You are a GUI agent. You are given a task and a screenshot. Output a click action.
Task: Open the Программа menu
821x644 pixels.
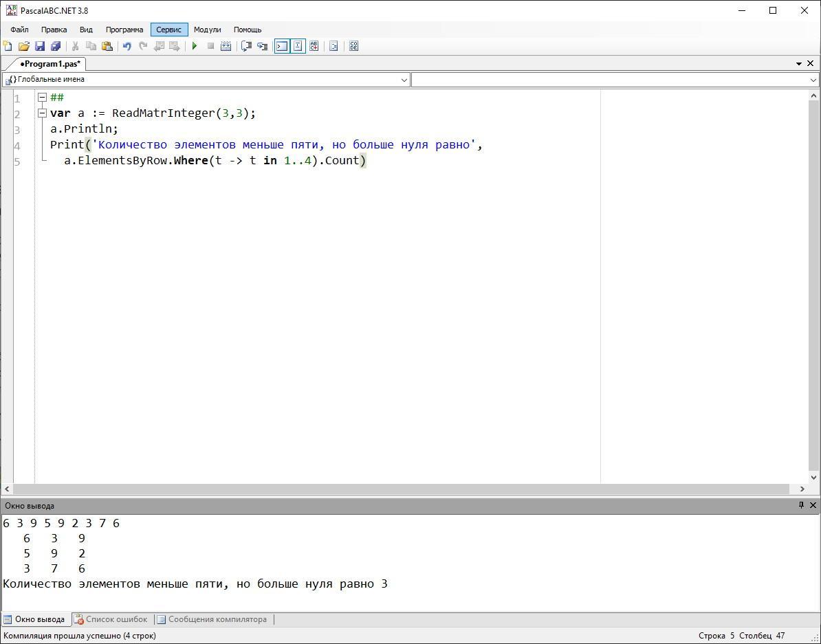[124, 30]
